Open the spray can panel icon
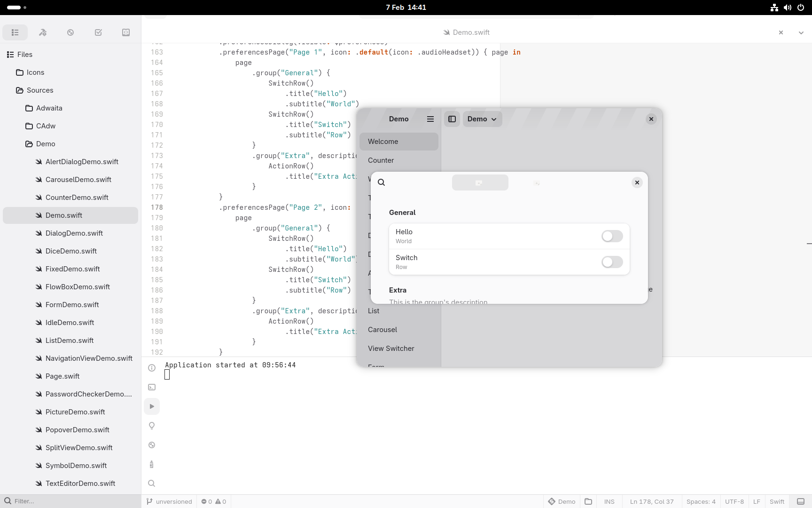812x508 pixels. (x=151, y=465)
